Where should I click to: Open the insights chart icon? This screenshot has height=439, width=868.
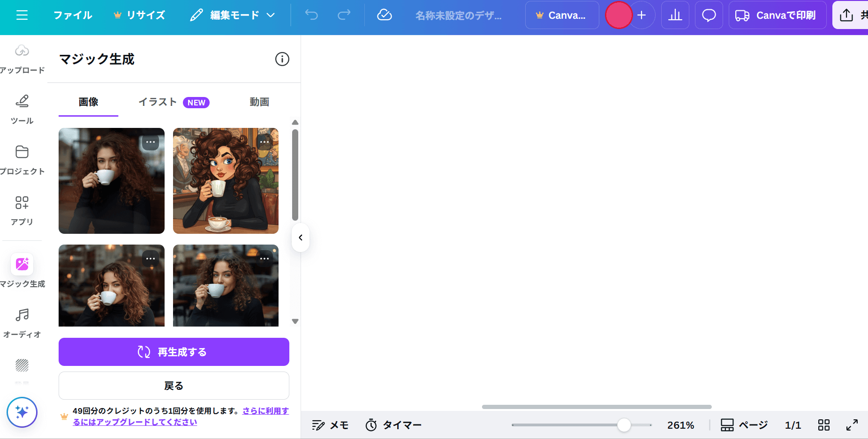(675, 15)
